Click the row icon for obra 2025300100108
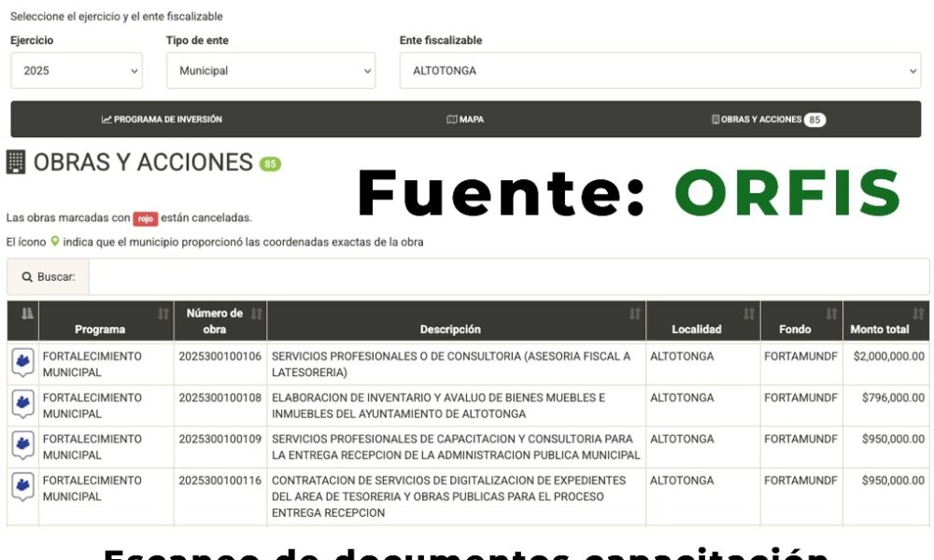 click(x=22, y=404)
